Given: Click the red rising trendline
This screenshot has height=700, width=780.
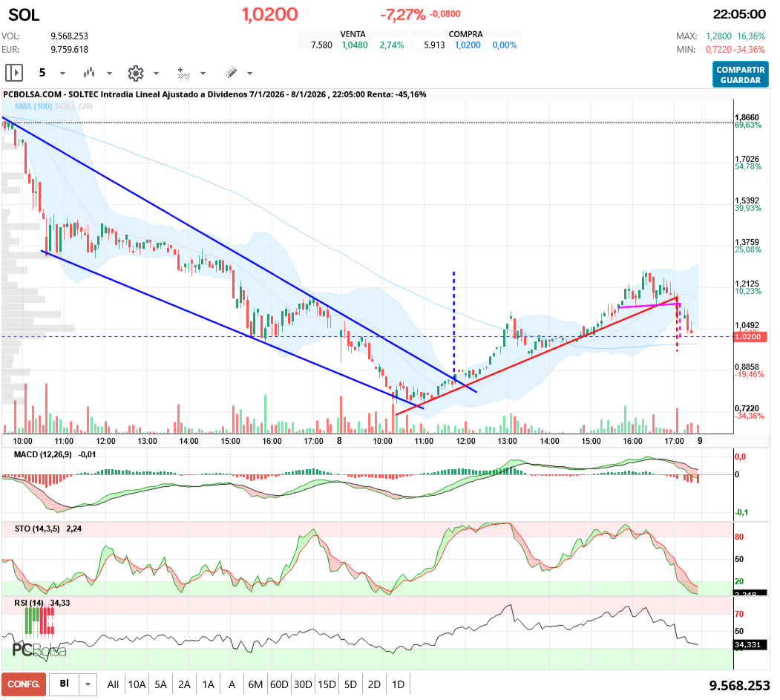Looking at the screenshot, I should pos(537,355).
